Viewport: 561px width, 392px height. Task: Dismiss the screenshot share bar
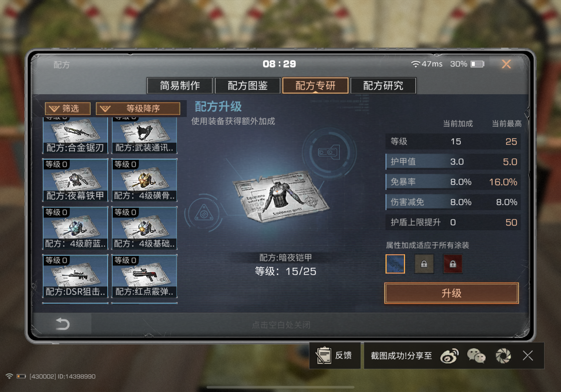point(528,356)
